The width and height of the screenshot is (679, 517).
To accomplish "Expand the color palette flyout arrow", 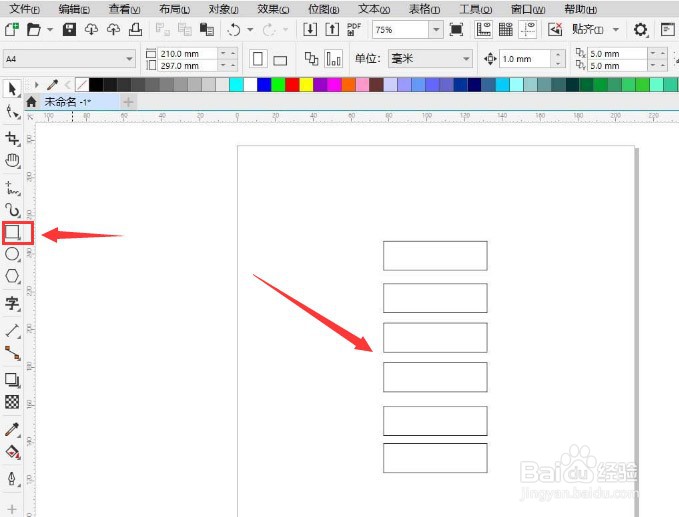I will [37, 84].
